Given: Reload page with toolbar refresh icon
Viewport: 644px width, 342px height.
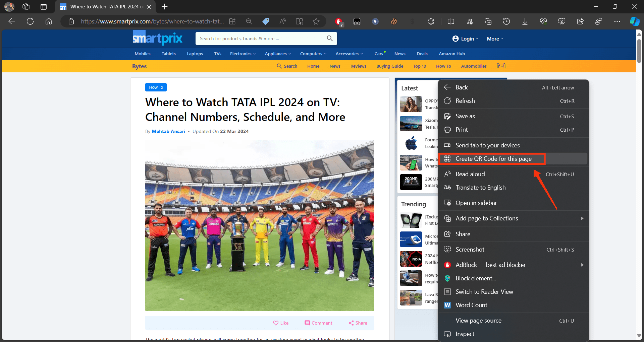Looking at the screenshot, I should pos(30,21).
